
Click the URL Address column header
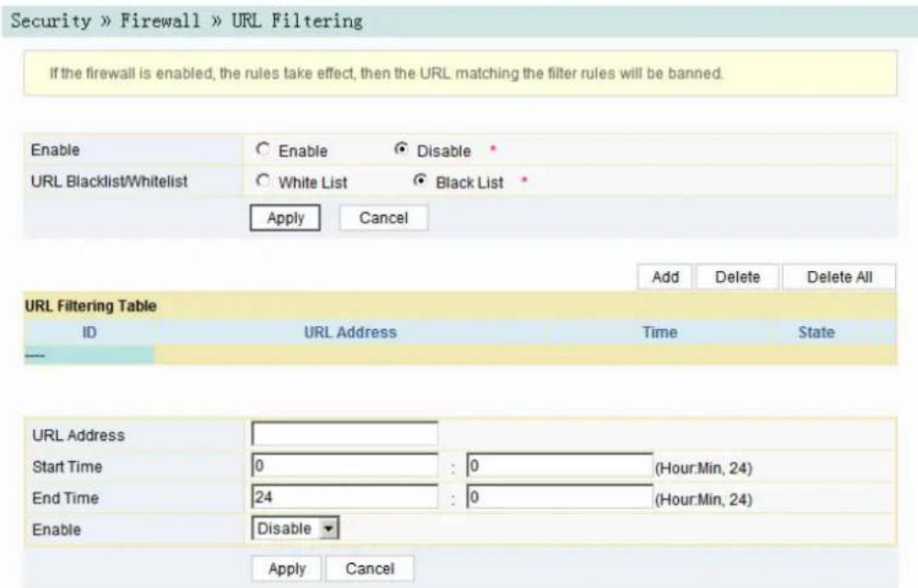(350, 333)
